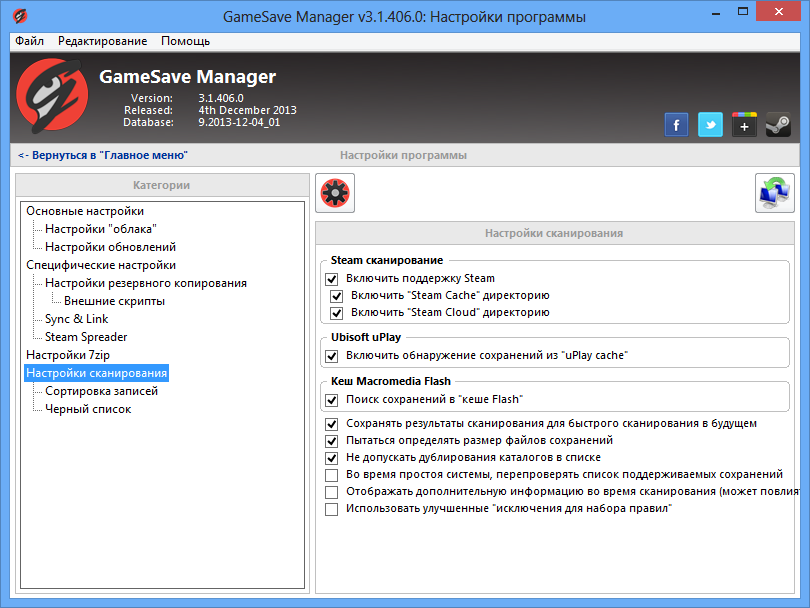Toggle Поиск сохранений в "кеше Flash" checkbox
Image resolution: width=810 pixels, height=608 pixels.
click(x=332, y=400)
